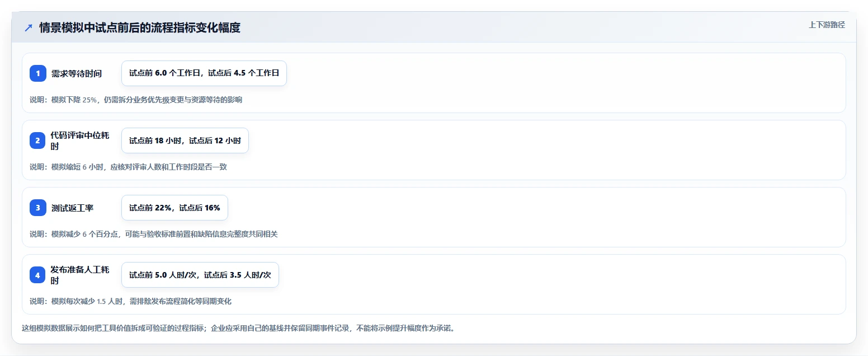Select the 发布准备人工耗时 label
The width and height of the screenshot is (868, 356).
click(x=80, y=275)
